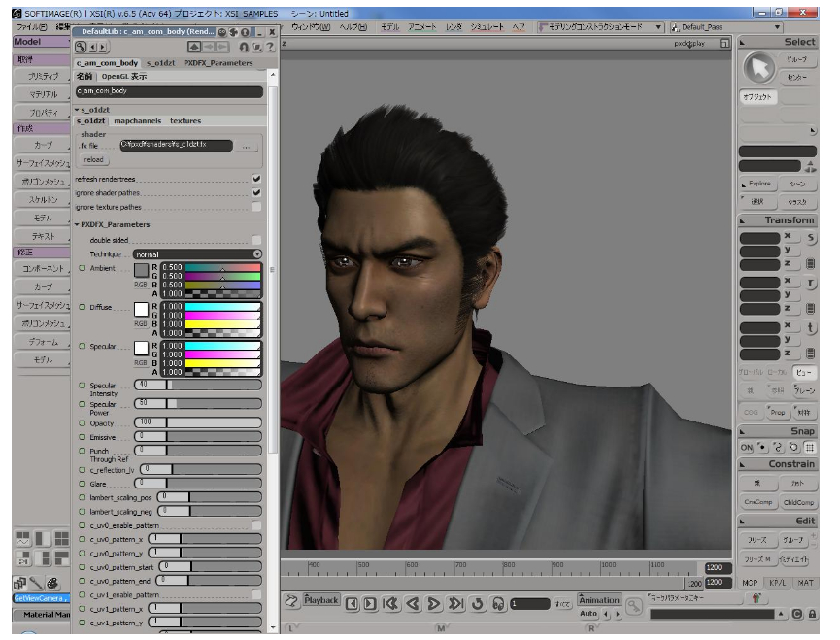The width and height of the screenshot is (840, 640).
Task: Disable the refresh rendertrees checkbox
Action: pos(256,179)
